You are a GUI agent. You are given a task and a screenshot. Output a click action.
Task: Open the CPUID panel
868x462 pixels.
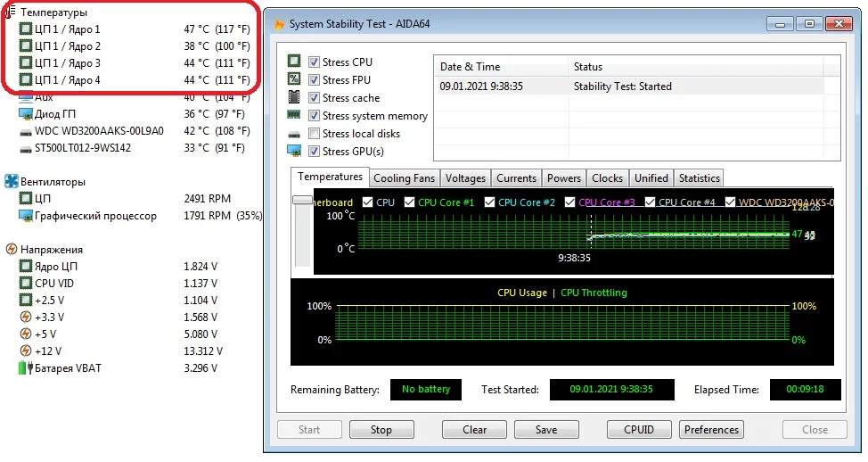point(639,429)
